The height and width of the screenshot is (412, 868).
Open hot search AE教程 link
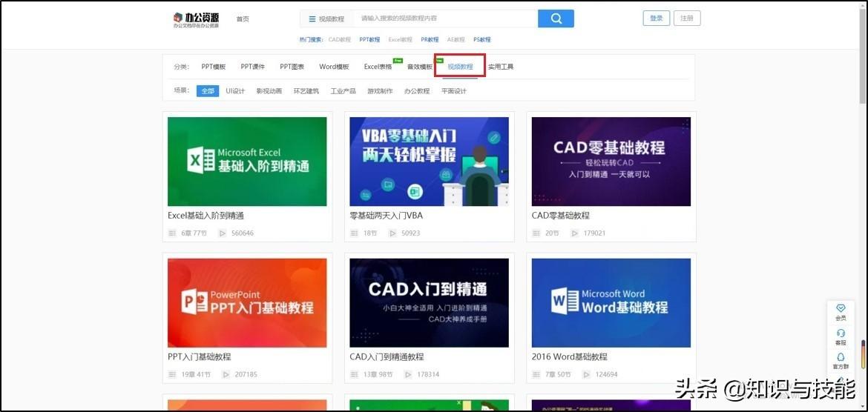[456, 40]
